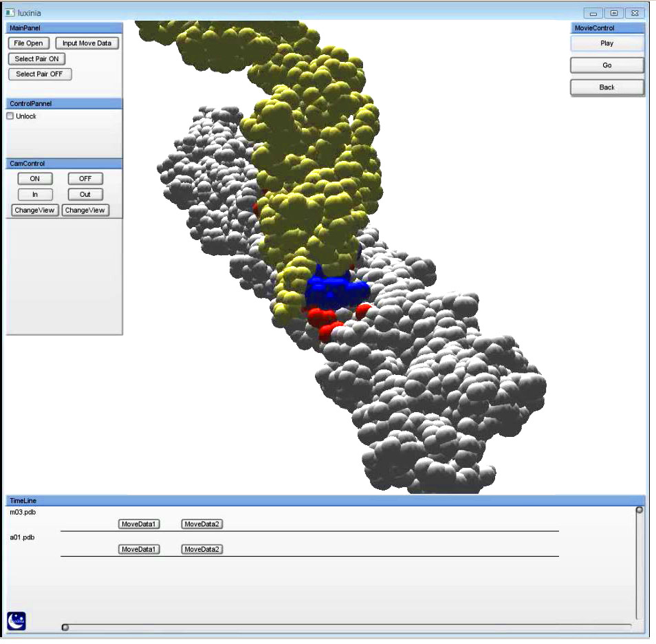Switch camera control ON
The height and width of the screenshot is (644, 656).
click(x=35, y=179)
